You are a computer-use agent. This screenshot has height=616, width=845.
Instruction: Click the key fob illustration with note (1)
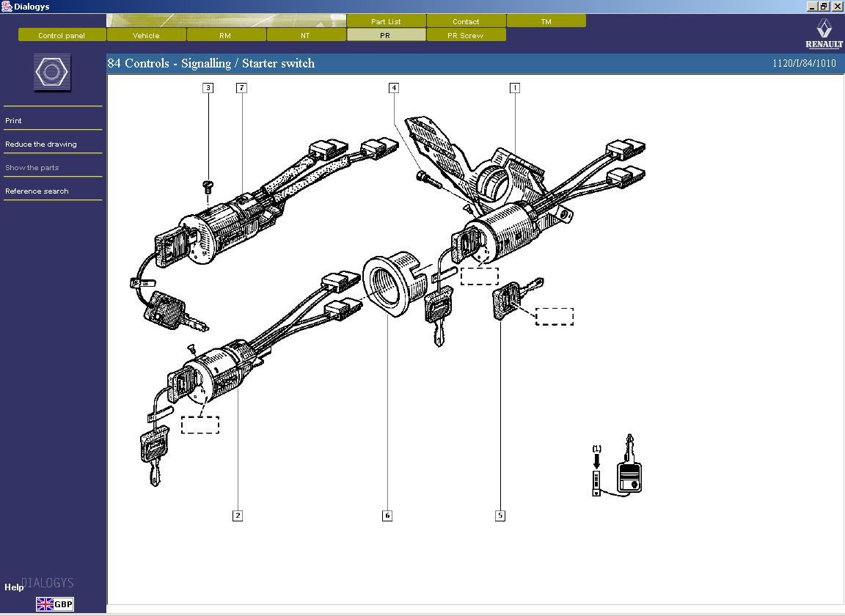[x=618, y=466]
